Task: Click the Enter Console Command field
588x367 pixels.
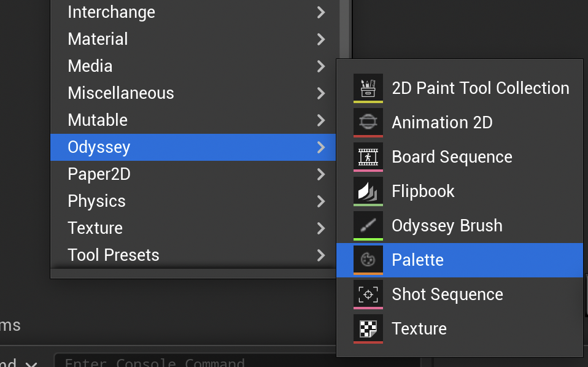Action: 195,361
